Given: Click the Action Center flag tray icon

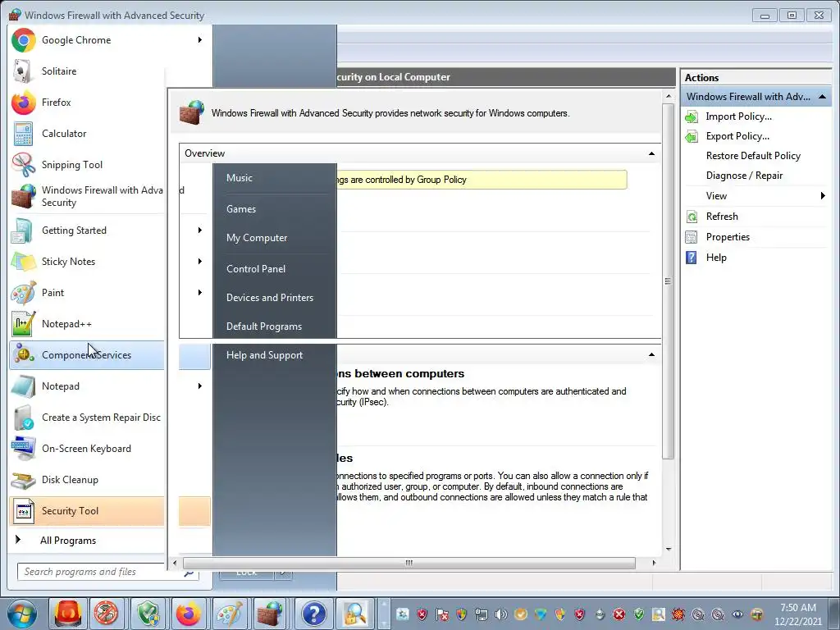Looking at the screenshot, I should pos(442,614).
